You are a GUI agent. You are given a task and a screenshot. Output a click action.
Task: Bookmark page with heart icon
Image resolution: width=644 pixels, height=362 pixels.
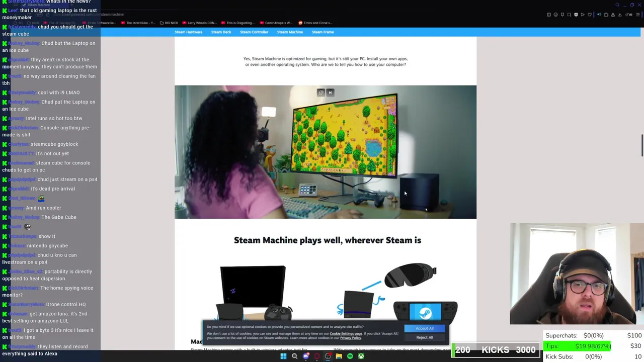click(x=590, y=15)
